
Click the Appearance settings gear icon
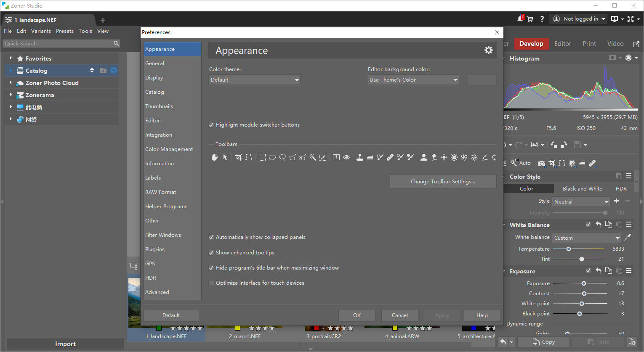pyautogui.click(x=488, y=50)
